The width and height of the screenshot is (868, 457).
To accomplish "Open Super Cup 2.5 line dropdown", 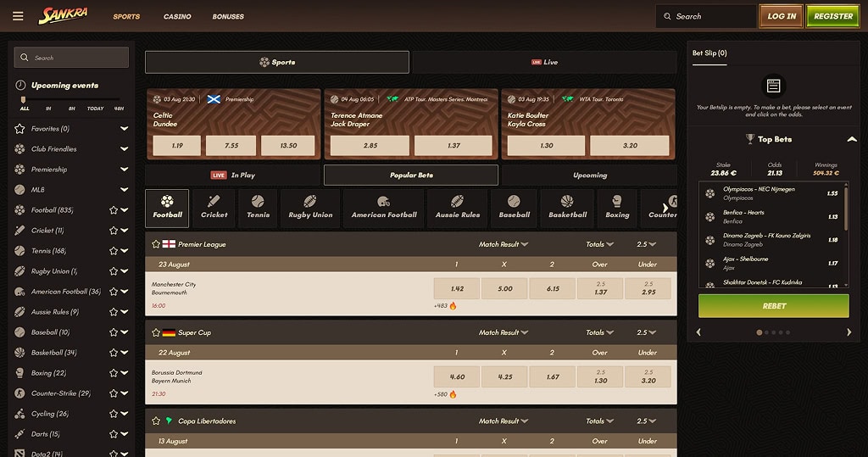I will 646,332.
